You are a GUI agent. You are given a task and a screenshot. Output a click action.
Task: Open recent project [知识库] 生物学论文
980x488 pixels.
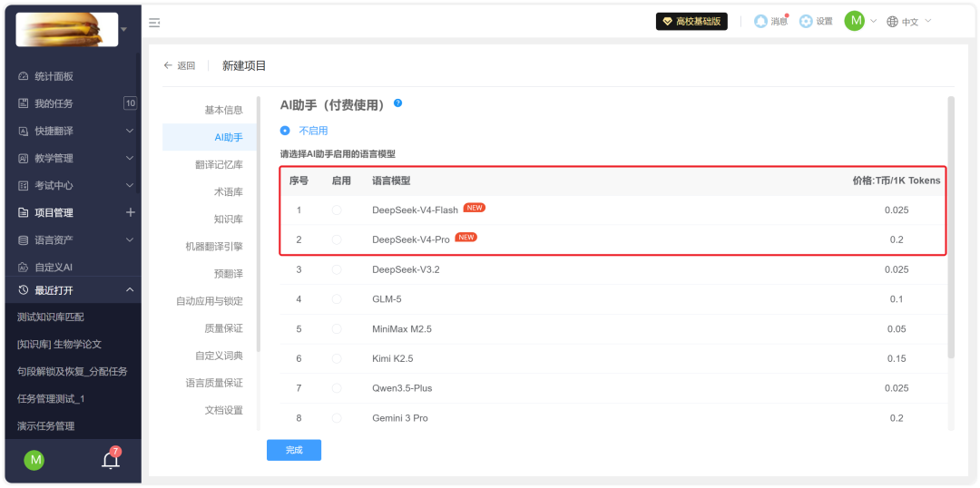(x=59, y=345)
